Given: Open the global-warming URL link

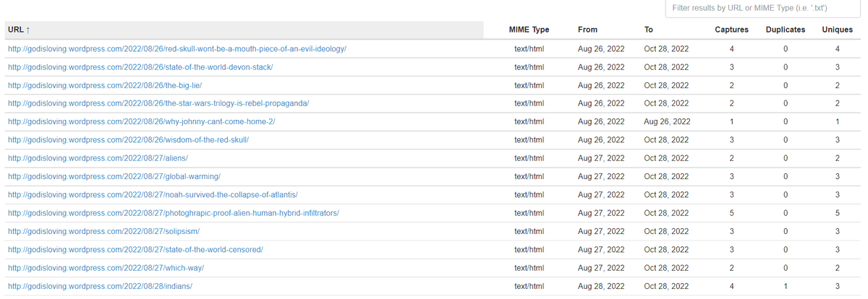Looking at the screenshot, I should tap(114, 176).
